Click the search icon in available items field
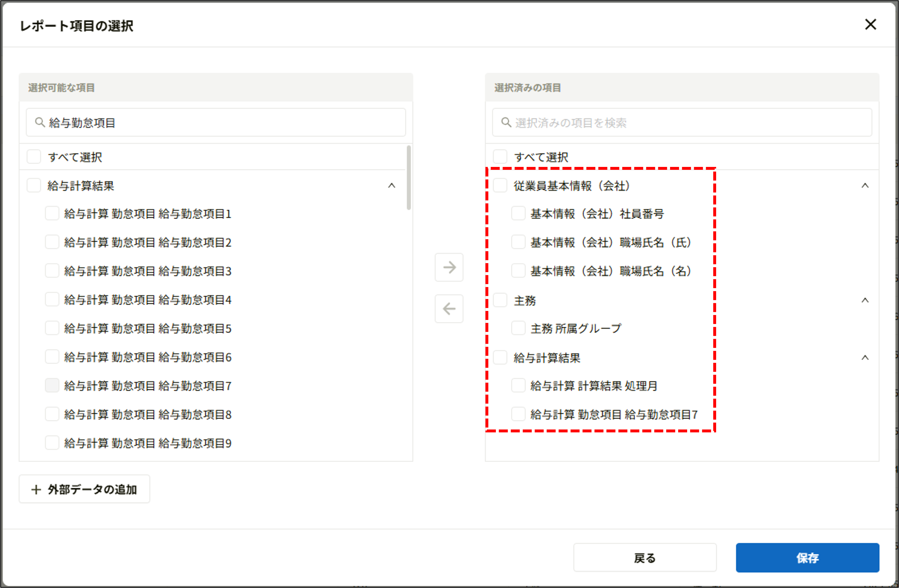The width and height of the screenshot is (899, 588). pos(40,122)
